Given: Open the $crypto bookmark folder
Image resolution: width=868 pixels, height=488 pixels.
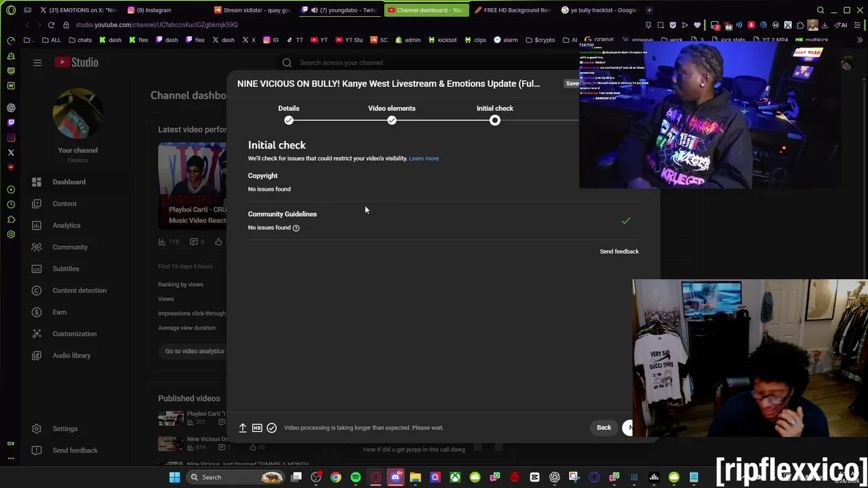Looking at the screenshot, I should click(x=540, y=40).
